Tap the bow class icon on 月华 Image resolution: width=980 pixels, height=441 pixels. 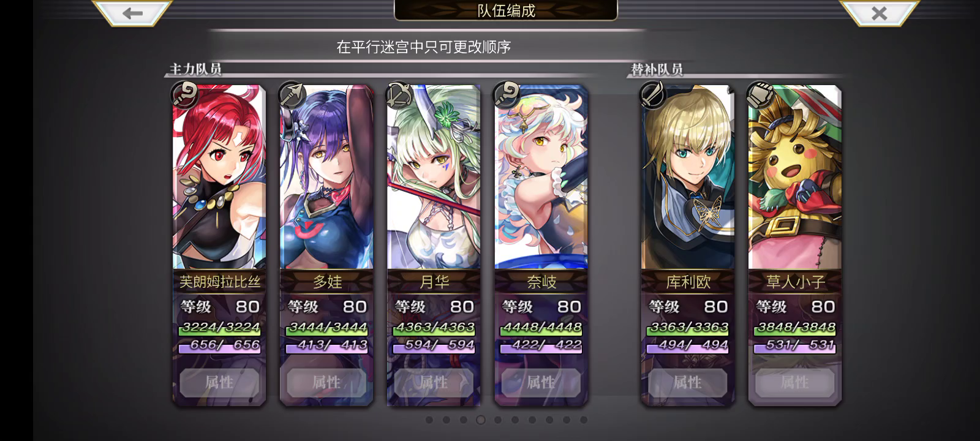[x=399, y=95]
